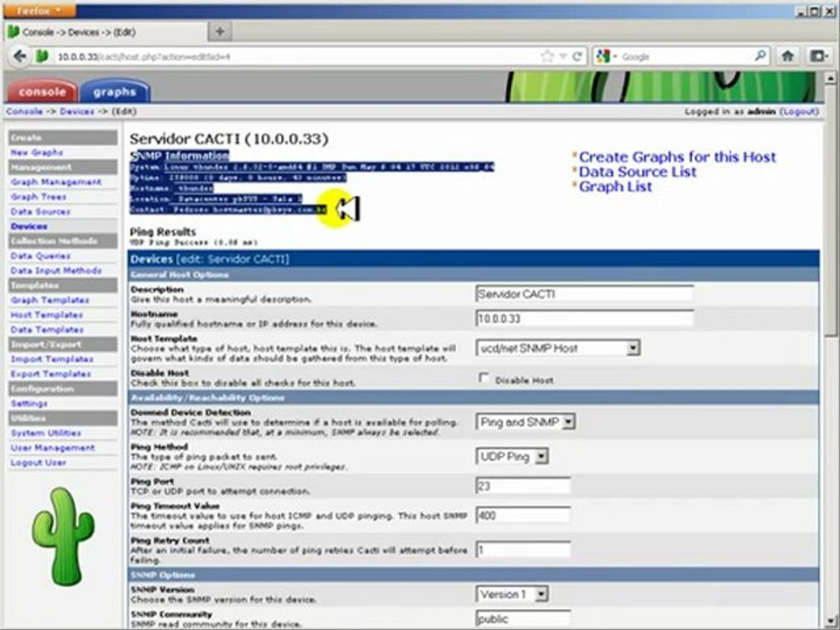Open Graph Trees in sidebar
Viewport: 840px width, 630px height.
[x=38, y=197]
